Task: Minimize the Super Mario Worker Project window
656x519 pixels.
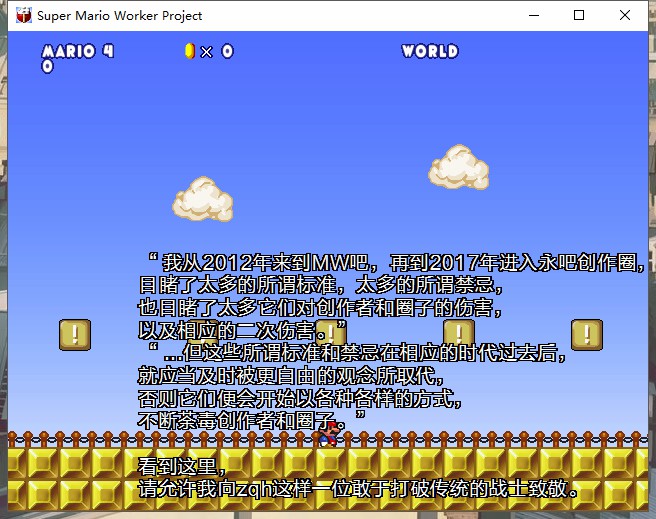Action: click(534, 15)
